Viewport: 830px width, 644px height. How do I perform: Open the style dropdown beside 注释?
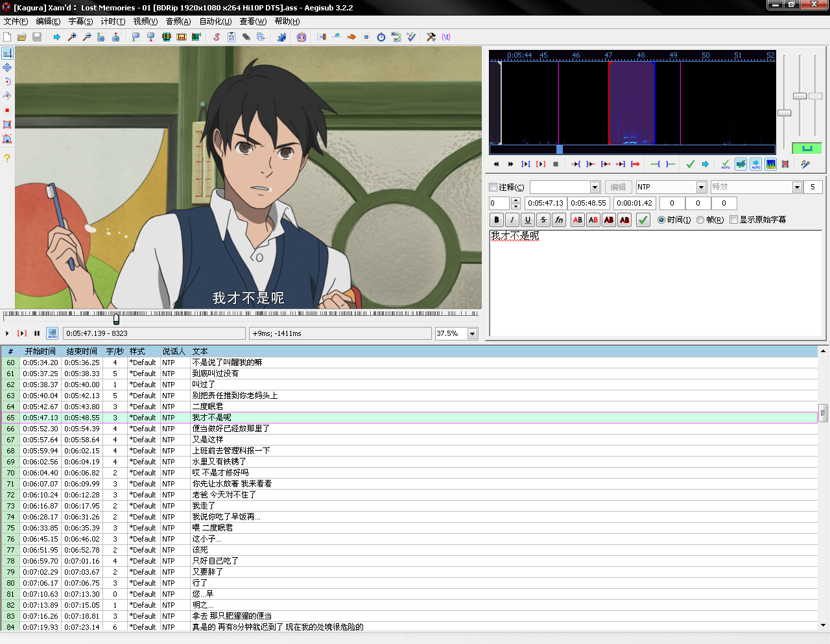[595, 187]
